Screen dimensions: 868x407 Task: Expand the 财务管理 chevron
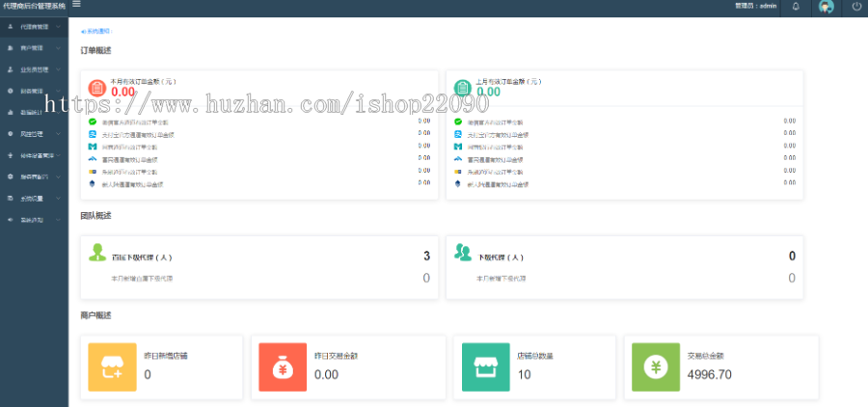tap(58, 91)
